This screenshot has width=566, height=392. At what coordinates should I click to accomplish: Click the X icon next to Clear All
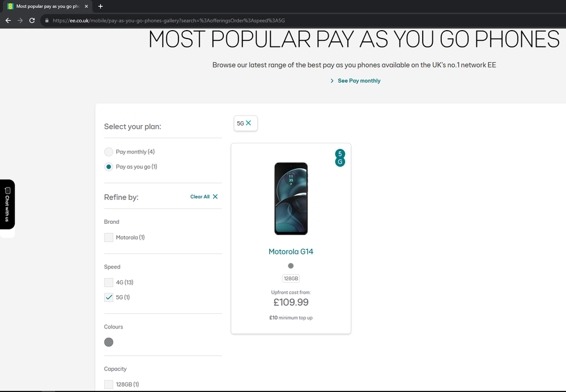(x=215, y=197)
